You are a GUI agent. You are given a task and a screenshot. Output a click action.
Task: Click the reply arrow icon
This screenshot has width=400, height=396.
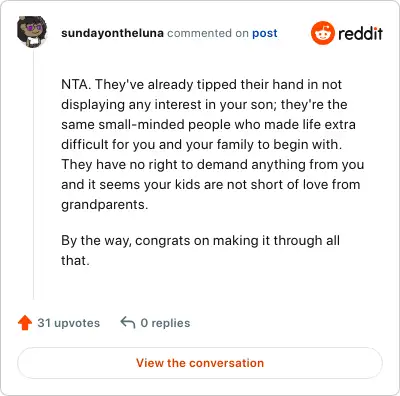point(128,322)
